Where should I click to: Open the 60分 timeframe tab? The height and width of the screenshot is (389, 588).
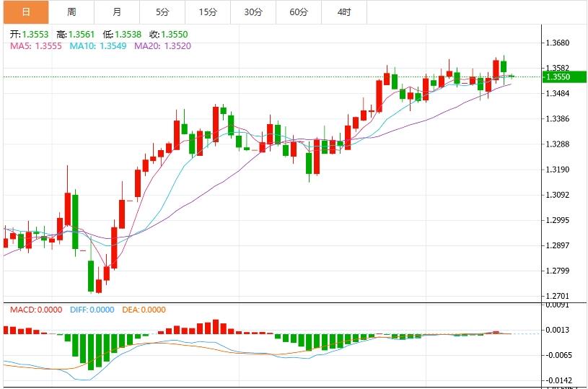click(299, 12)
